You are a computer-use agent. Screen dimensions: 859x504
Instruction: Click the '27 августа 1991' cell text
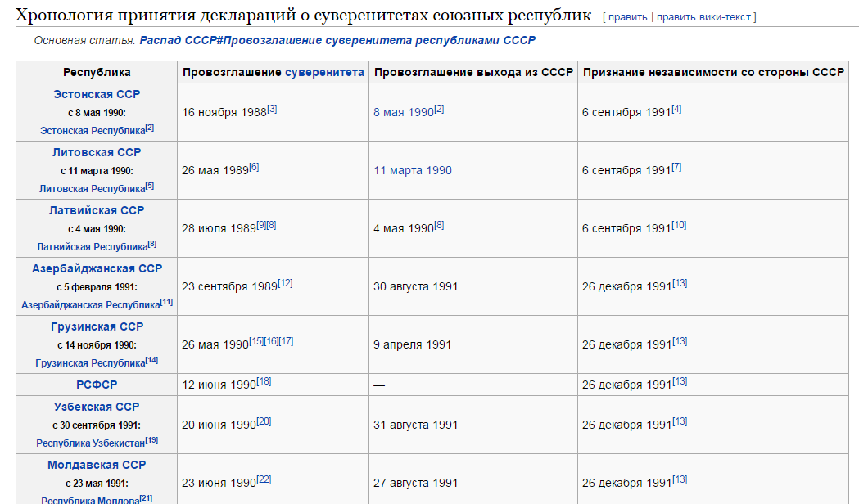pos(415,484)
